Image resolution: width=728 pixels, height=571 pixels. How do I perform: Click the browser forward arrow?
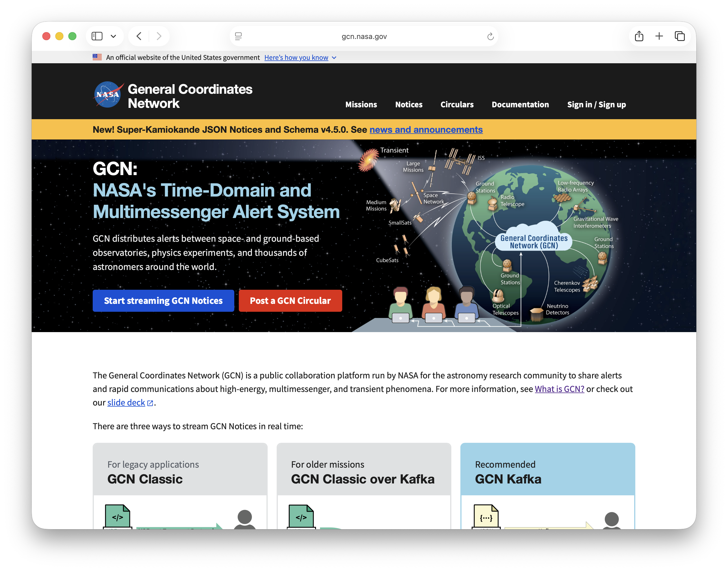pos(159,36)
